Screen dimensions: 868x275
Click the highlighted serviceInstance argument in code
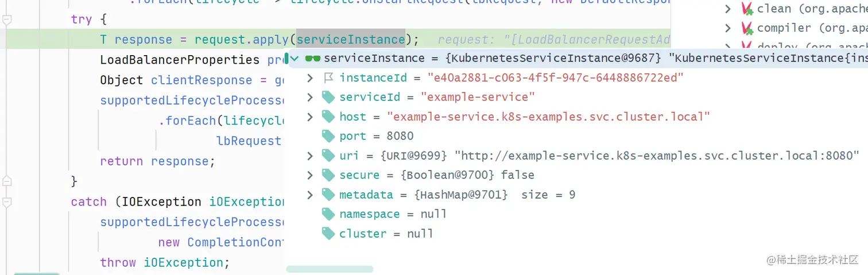click(351, 40)
